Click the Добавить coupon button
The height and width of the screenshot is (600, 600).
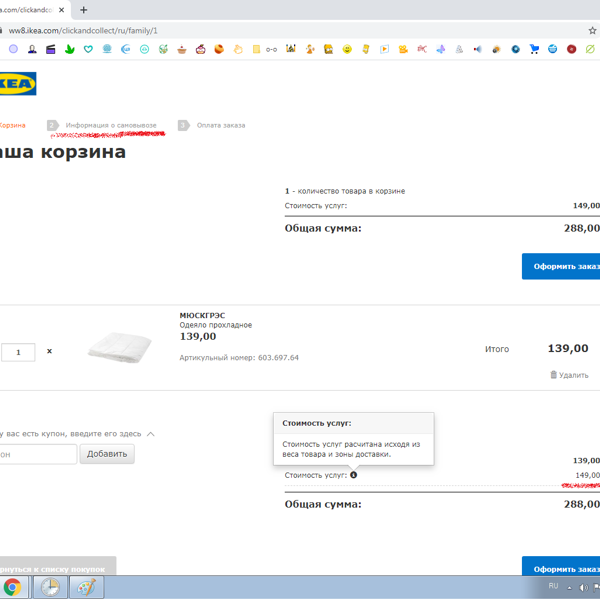tap(107, 454)
